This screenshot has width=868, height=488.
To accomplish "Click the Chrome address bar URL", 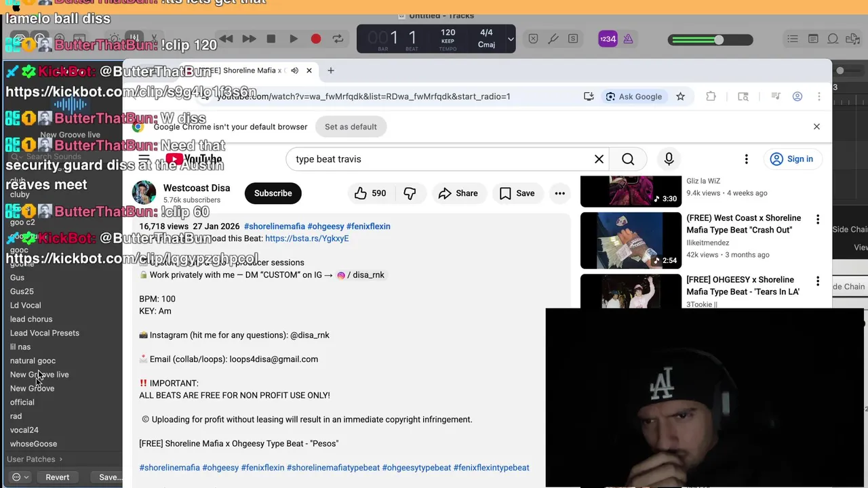I will point(363,96).
